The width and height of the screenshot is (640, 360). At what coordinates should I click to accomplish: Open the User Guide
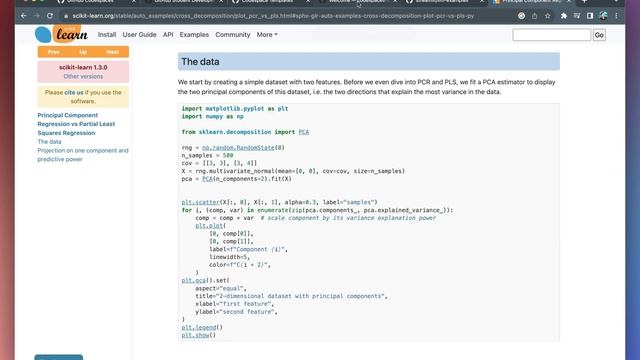coord(140,35)
